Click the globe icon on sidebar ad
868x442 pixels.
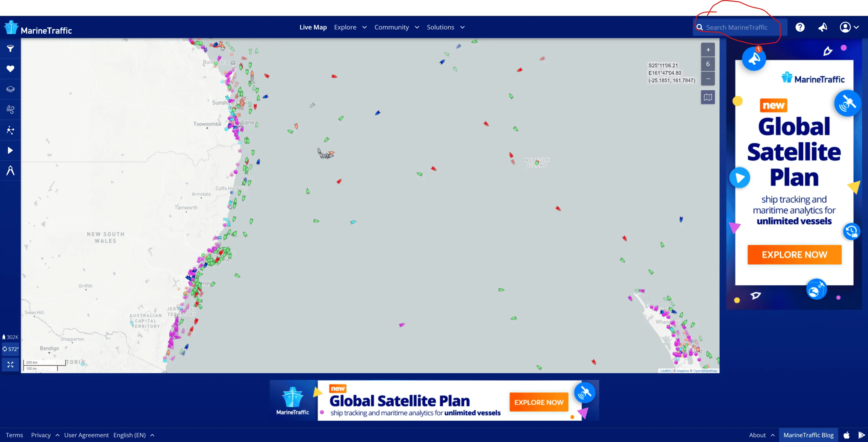pos(816,290)
